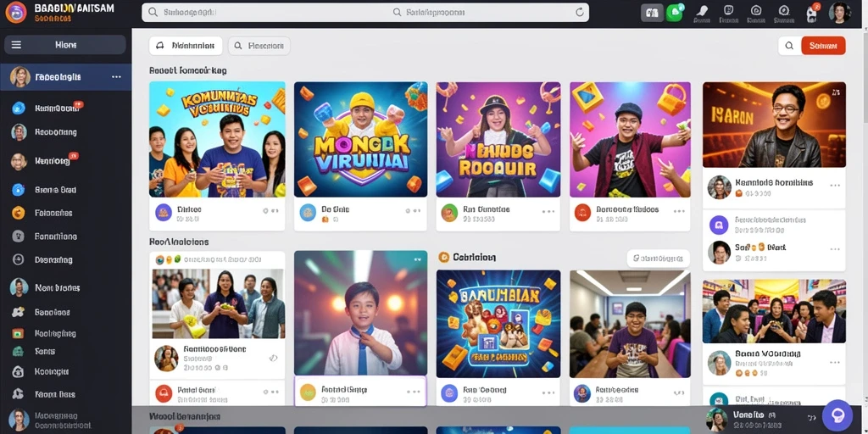Click the rocket-shaped icon in the top bar
The image size is (868, 434).
(x=702, y=10)
